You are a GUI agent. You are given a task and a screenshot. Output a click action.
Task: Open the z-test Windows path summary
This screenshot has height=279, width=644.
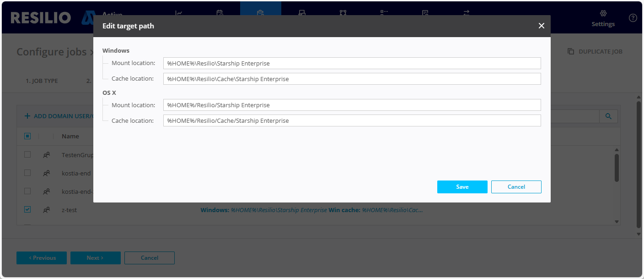pos(311,210)
